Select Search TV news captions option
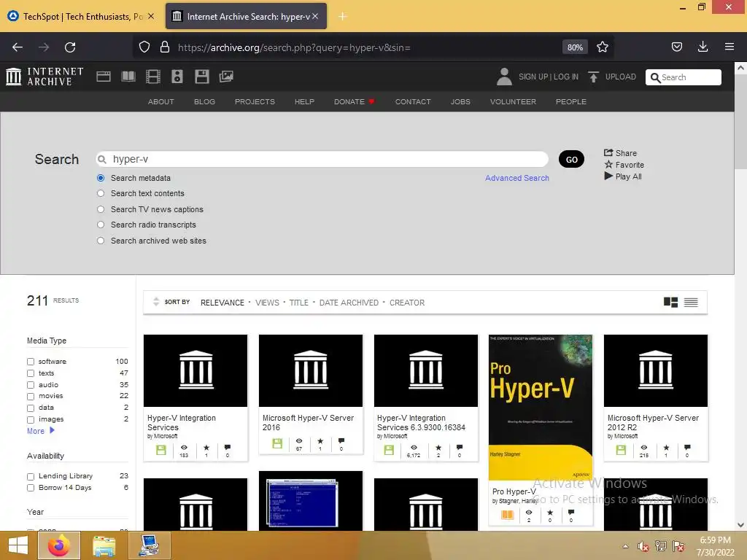747x560 pixels. tap(101, 209)
